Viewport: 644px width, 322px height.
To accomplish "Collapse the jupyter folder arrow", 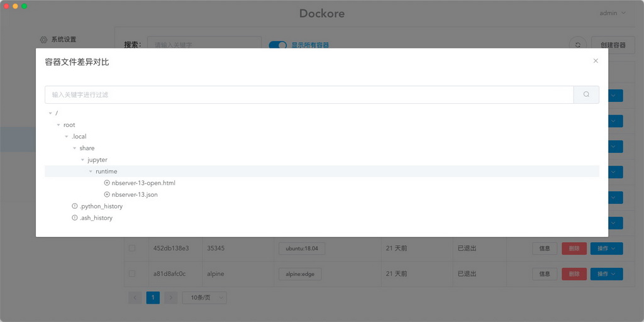I will [82, 160].
